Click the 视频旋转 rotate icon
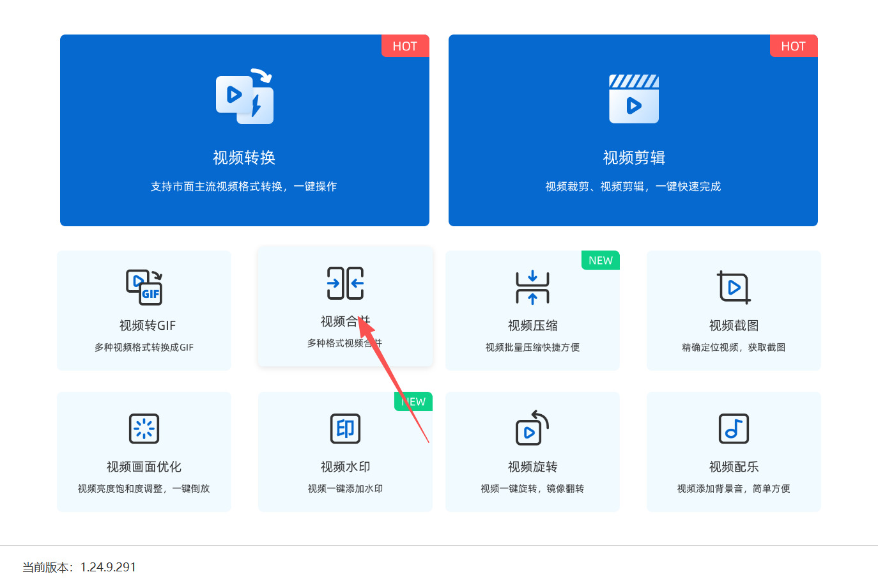The height and width of the screenshot is (588, 878). tap(533, 428)
